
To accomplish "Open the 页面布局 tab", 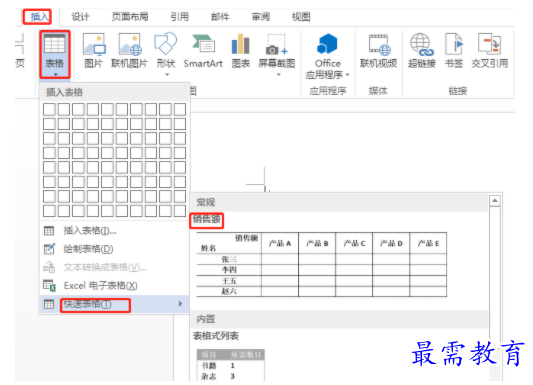I will (130, 17).
